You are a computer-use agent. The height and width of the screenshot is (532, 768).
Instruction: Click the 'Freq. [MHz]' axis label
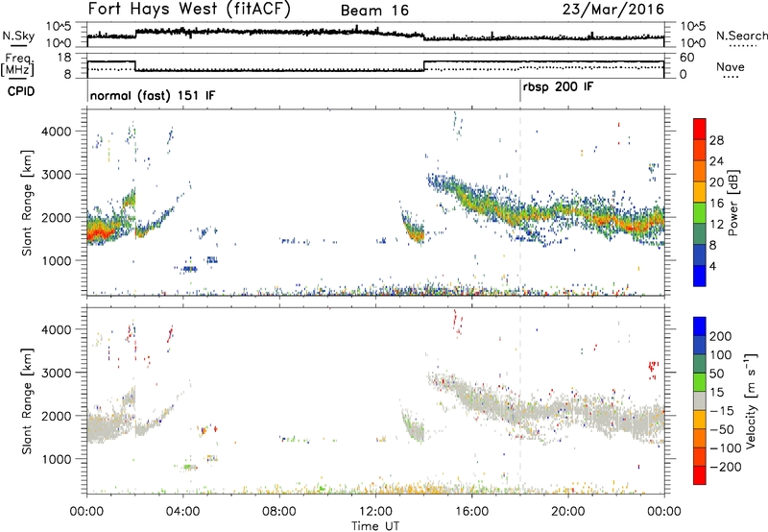click(18, 64)
